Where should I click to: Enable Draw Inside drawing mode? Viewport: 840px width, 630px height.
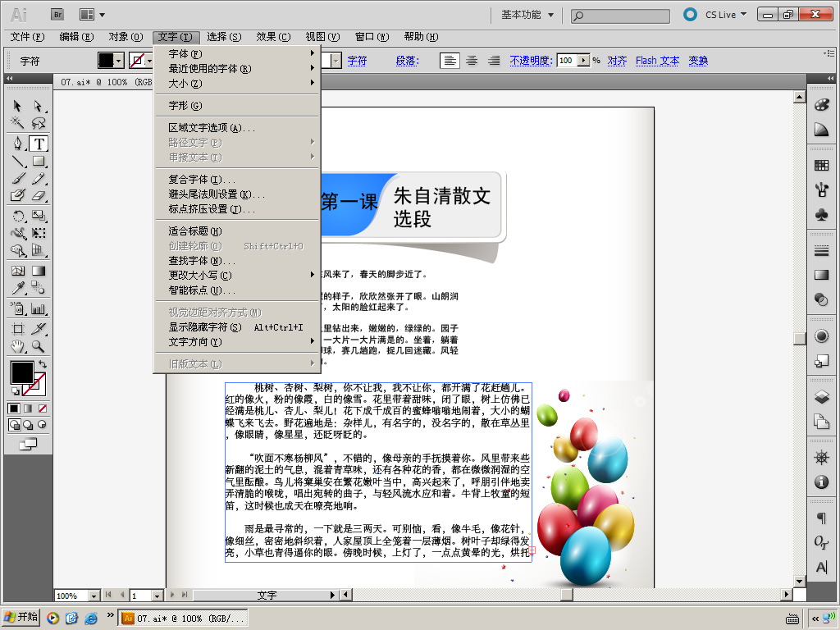42,425
